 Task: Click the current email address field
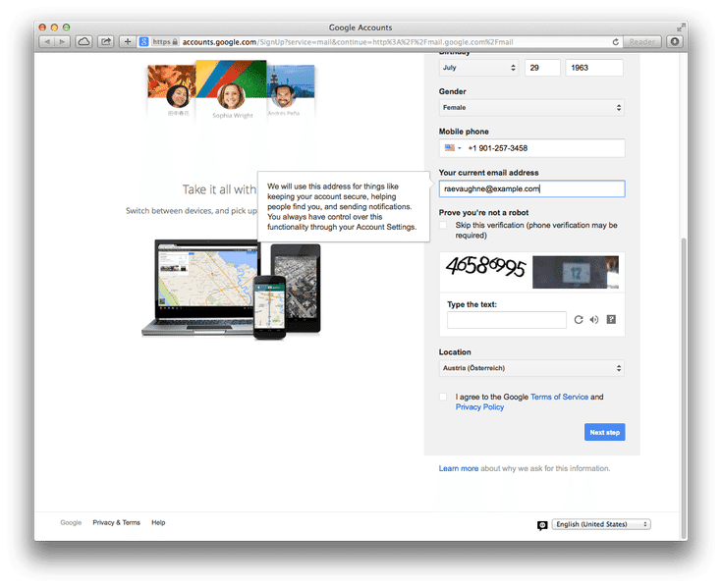pos(531,188)
